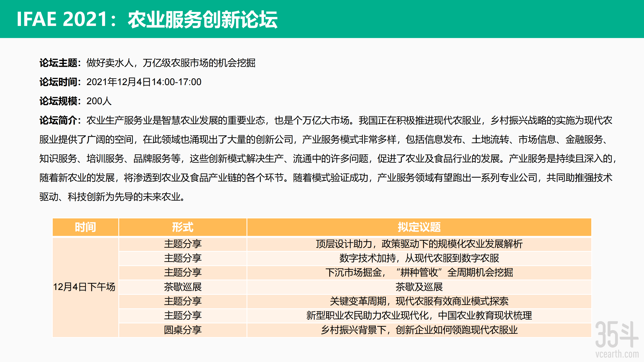Image resolution: width=644 pixels, height=362 pixels.
Task: Select the cell '圆桌分享'
Action: [183, 330]
